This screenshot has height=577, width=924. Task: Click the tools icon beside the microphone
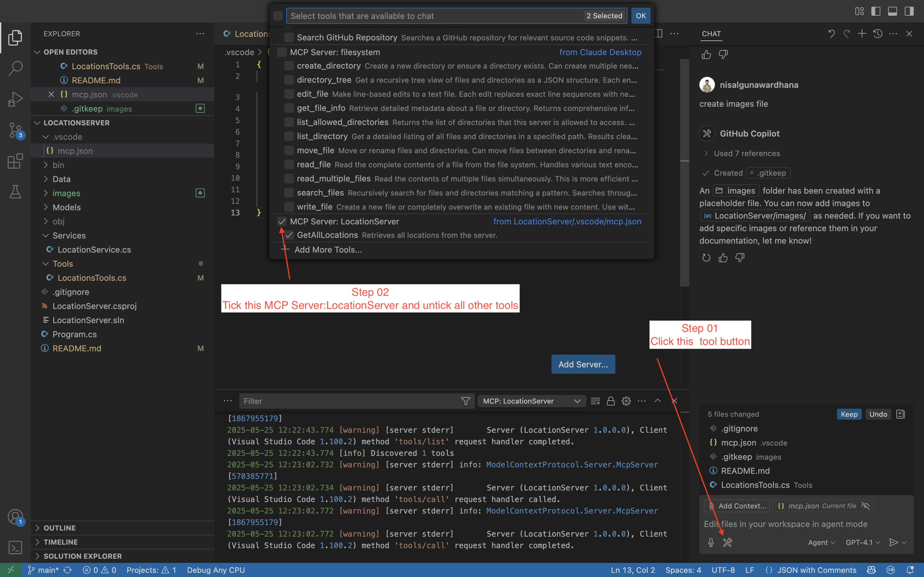coord(728,542)
